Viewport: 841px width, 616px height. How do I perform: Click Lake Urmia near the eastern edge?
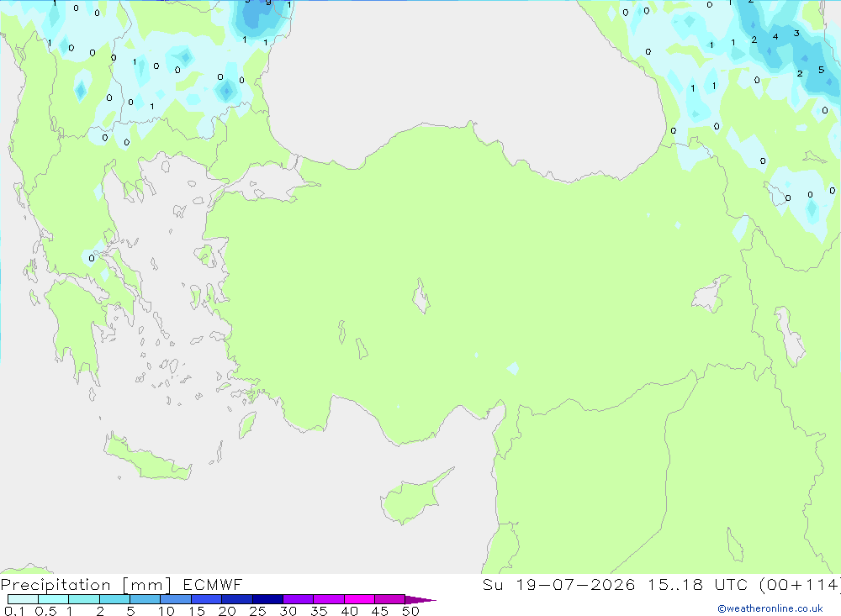coord(790,337)
